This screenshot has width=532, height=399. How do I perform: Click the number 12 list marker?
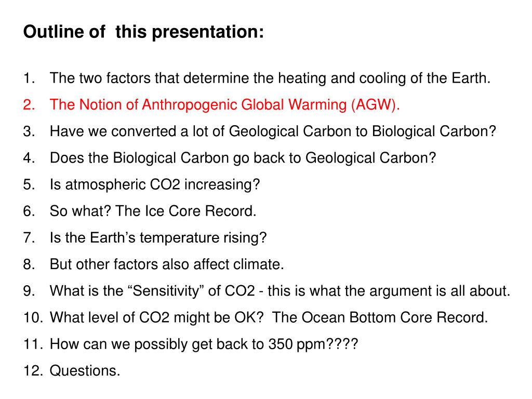click(33, 370)
